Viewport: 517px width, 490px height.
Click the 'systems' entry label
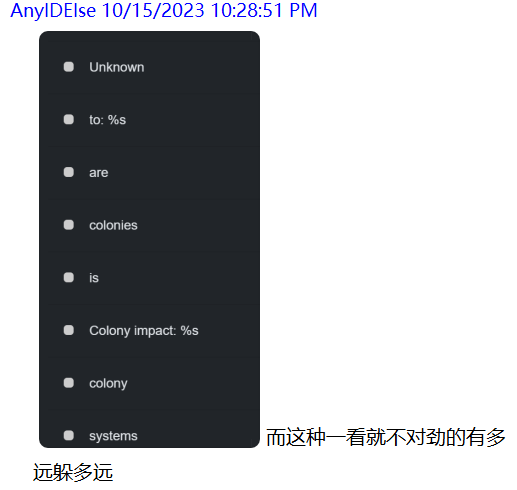[x=113, y=436]
